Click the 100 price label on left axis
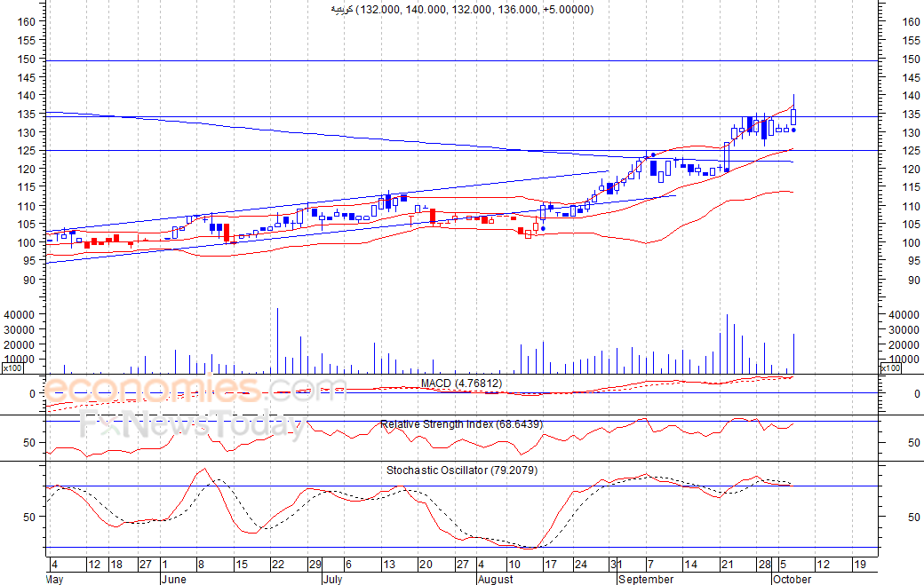Image resolution: width=924 pixels, height=585 pixels. (28, 242)
